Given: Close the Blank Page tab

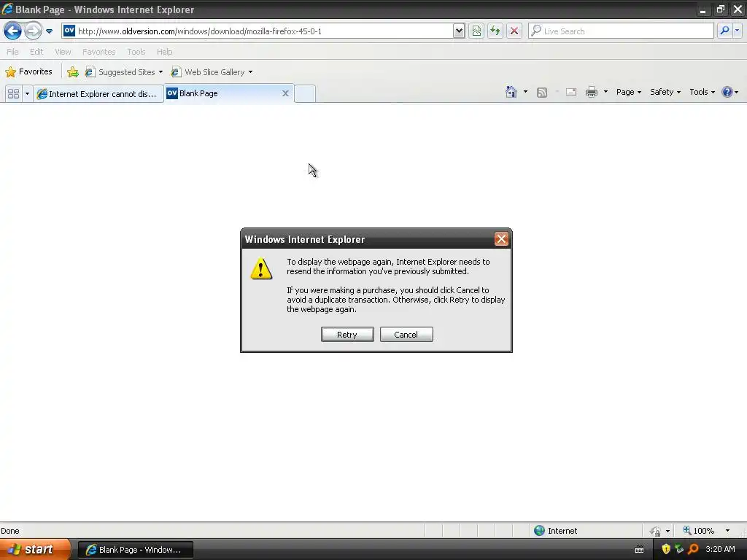Looking at the screenshot, I should pos(285,93).
